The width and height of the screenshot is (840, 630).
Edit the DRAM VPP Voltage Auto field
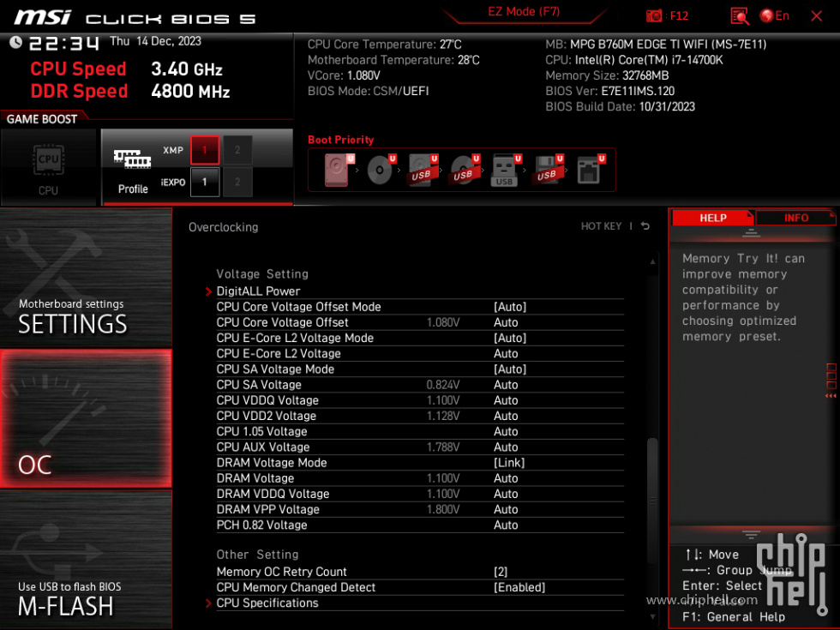point(505,509)
